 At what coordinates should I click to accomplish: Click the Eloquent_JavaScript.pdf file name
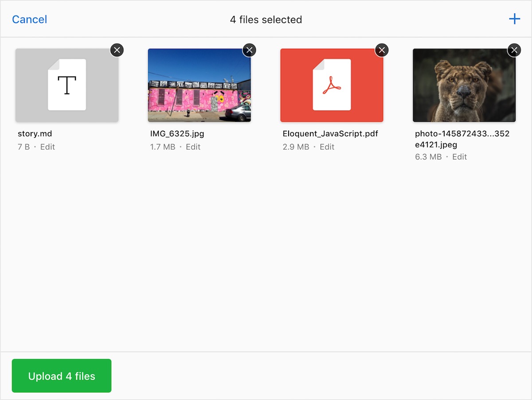pyautogui.click(x=330, y=134)
